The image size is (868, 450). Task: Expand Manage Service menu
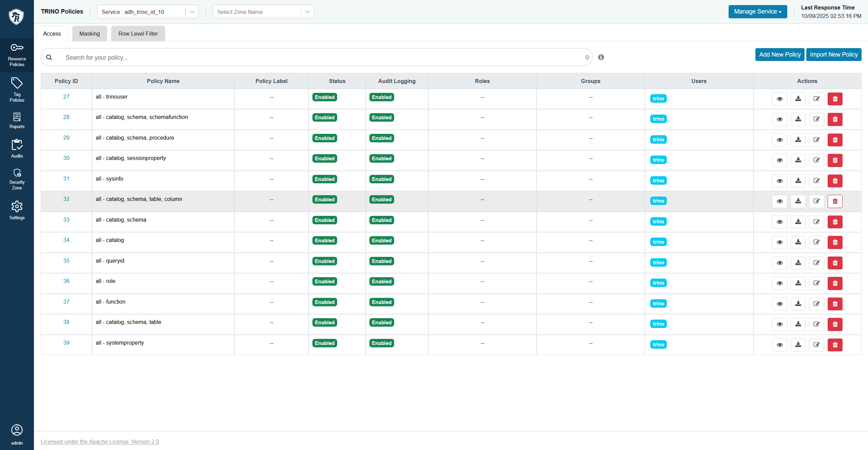(757, 12)
